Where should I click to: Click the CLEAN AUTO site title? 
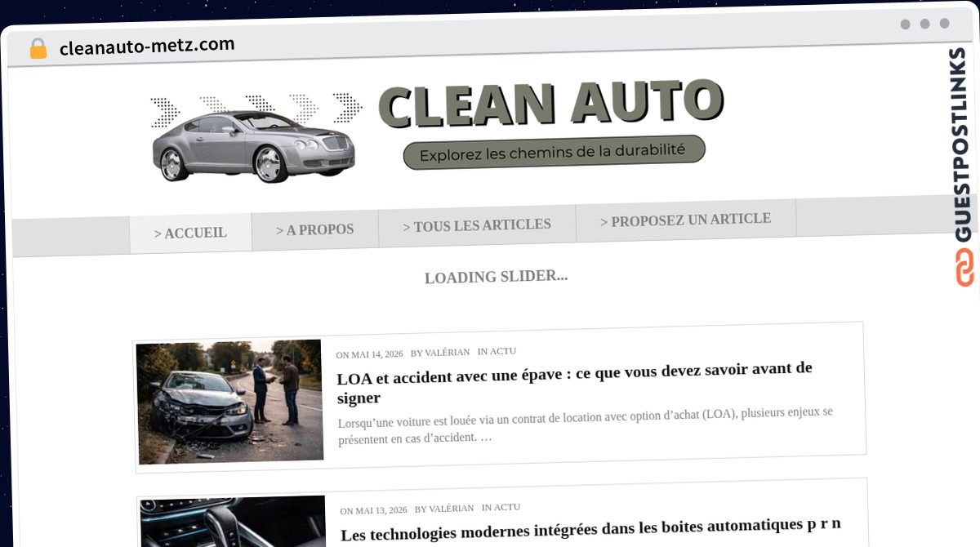point(551,104)
